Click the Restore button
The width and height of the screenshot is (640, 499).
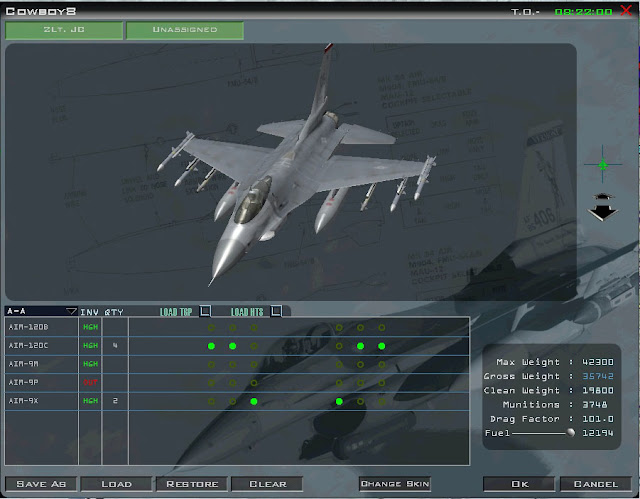click(x=192, y=484)
